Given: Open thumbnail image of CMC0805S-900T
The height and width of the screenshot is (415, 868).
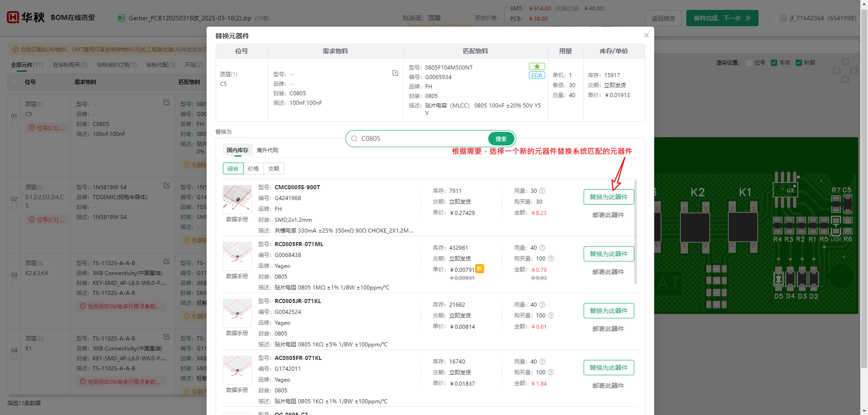Looking at the screenshot, I should (x=237, y=199).
